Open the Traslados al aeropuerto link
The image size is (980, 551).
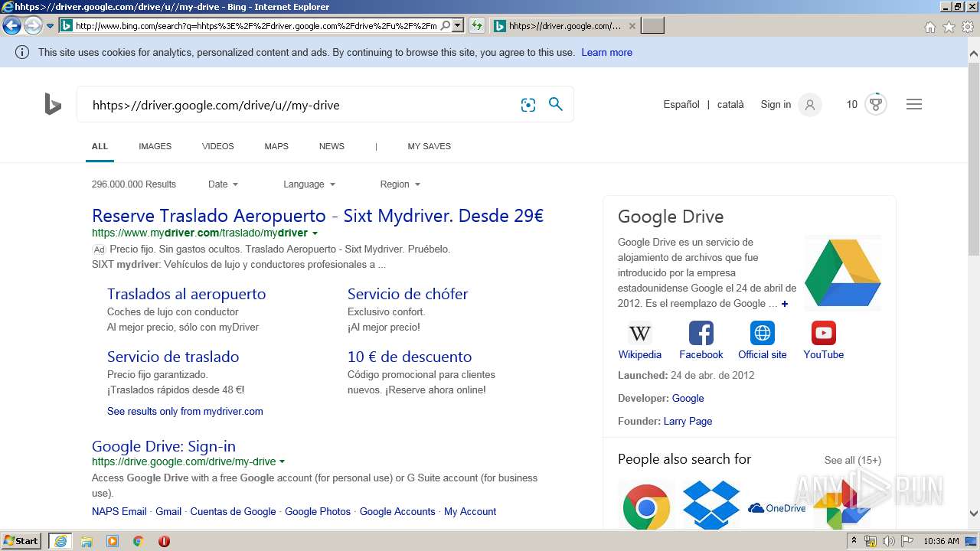click(x=186, y=294)
